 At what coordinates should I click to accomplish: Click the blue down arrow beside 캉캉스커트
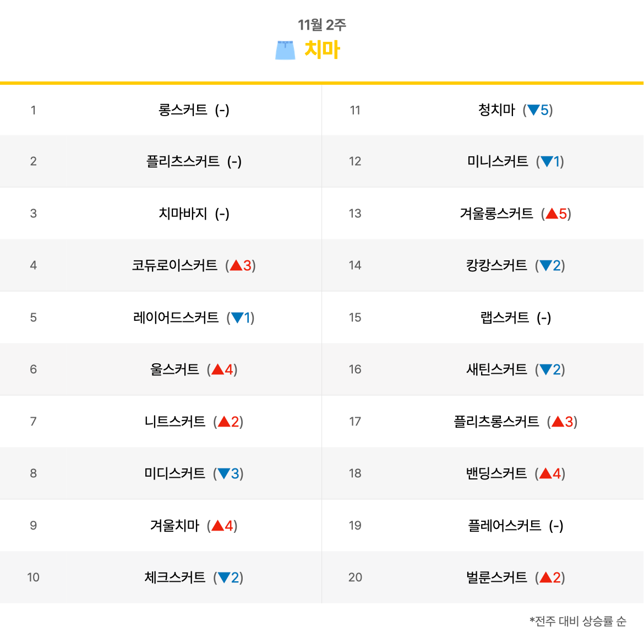point(545,266)
